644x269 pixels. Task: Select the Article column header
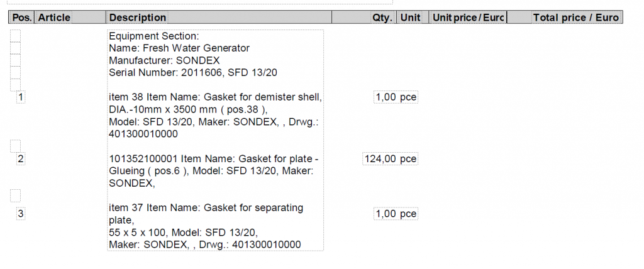click(x=54, y=18)
